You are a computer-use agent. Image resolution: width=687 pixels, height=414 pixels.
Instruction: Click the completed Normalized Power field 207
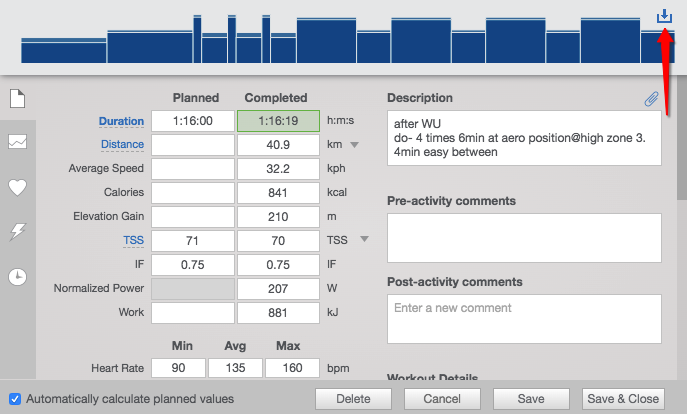point(278,289)
